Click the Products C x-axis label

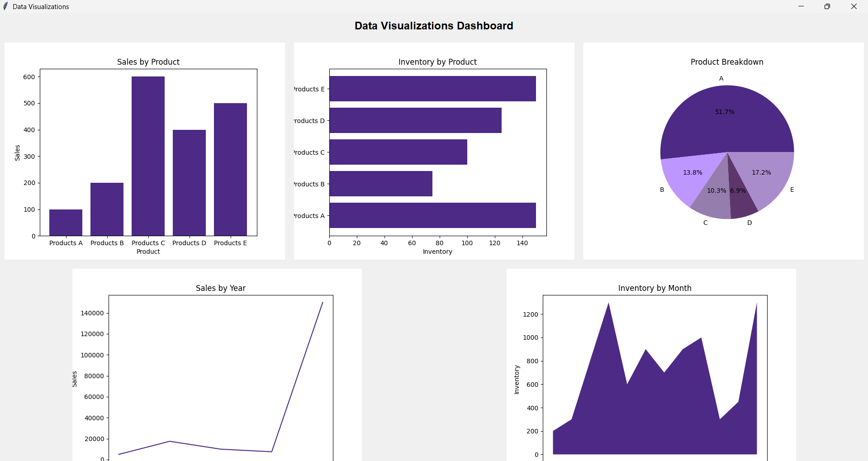[148, 243]
